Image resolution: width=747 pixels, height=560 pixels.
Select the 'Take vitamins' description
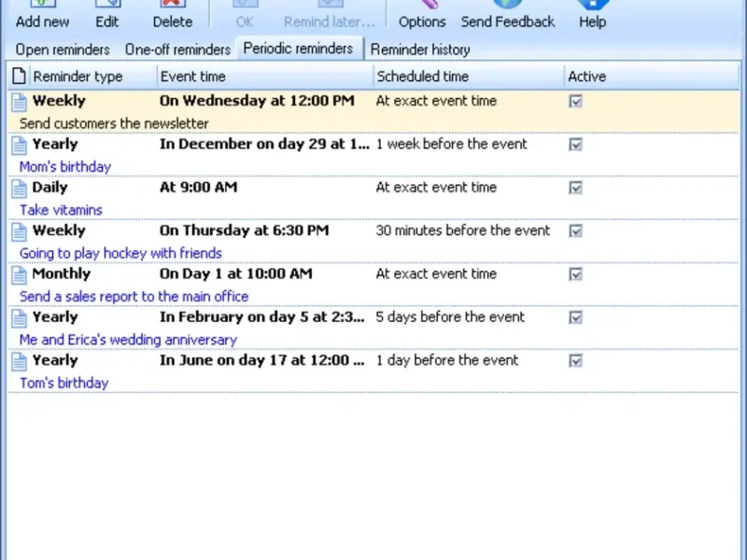click(61, 210)
